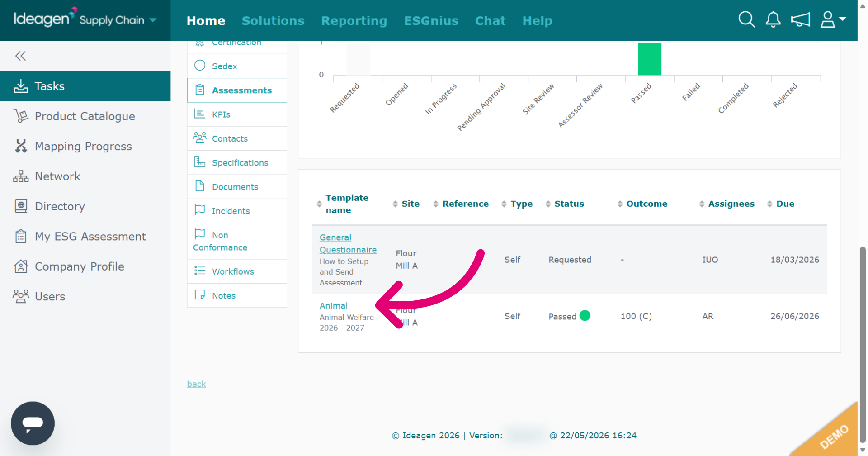
Task: Open the General Questionnaire assessment link
Action: pyautogui.click(x=348, y=243)
